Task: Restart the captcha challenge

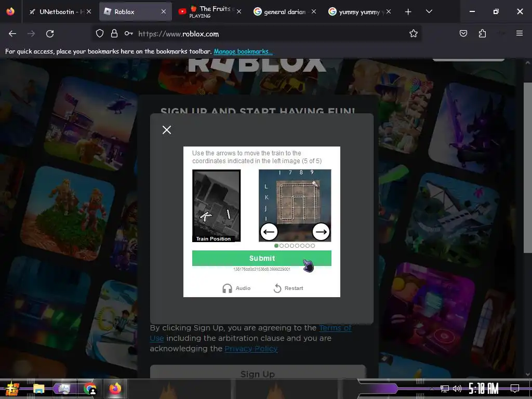Action: tap(288, 288)
